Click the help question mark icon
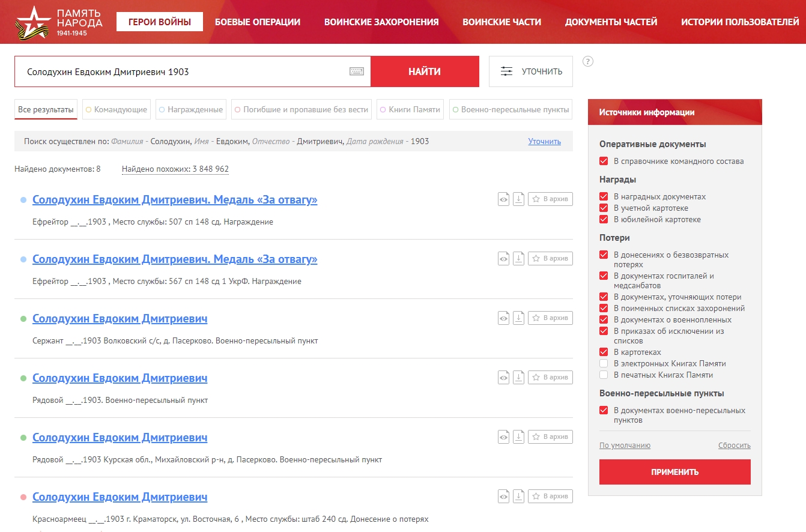 coord(588,61)
